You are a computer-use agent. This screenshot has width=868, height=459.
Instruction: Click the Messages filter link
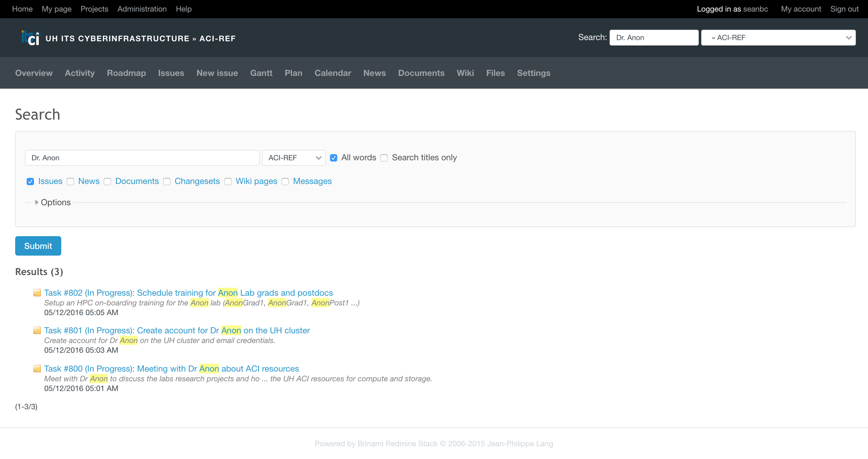312,181
